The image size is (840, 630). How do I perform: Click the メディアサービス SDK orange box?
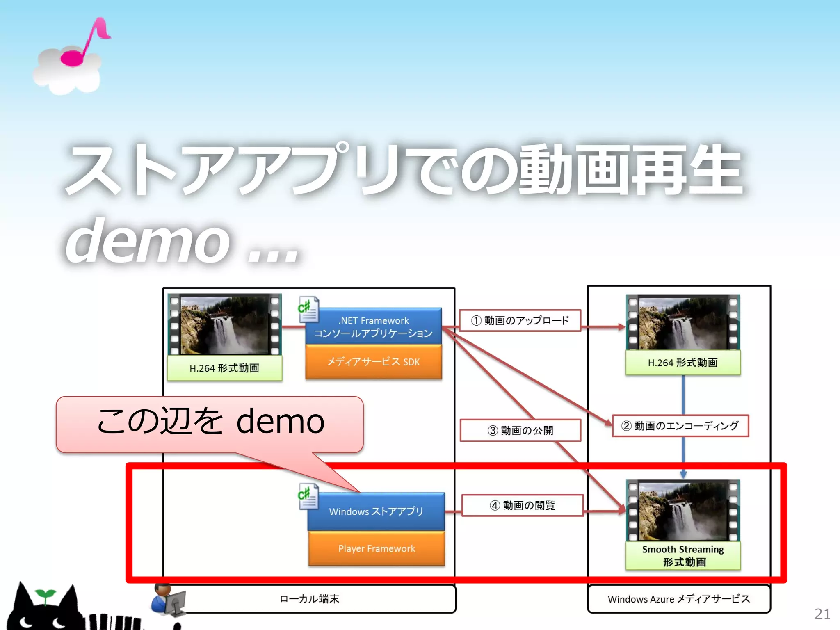(x=374, y=361)
